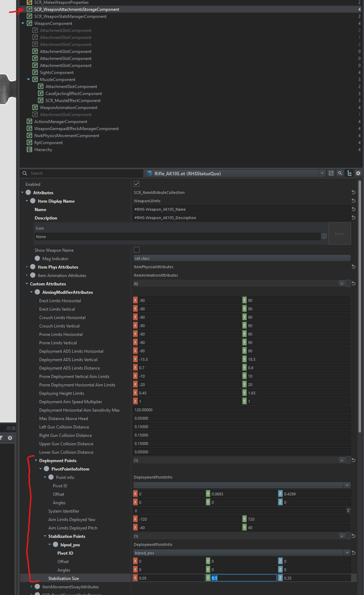The image size is (364, 595).
Task: Toggle the hierarchy tree view icon
Action: pyautogui.click(x=349, y=173)
